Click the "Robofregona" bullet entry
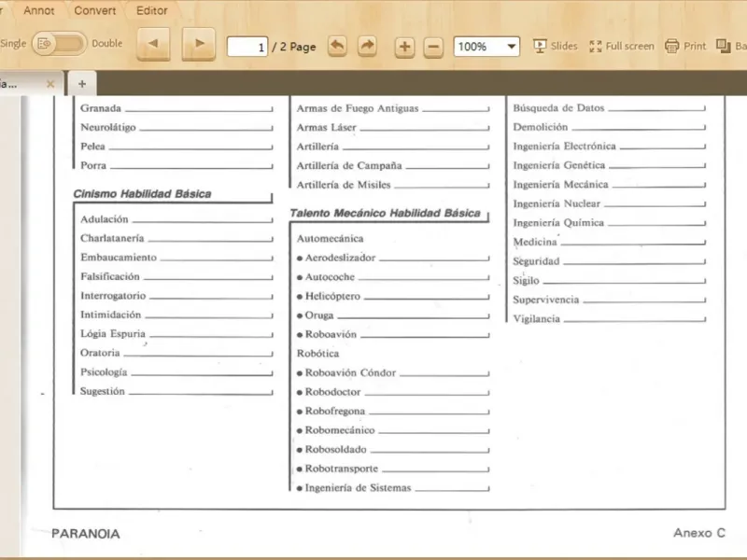Image resolution: width=747 pixels, height=560 pixels. (x=393, y=411)
